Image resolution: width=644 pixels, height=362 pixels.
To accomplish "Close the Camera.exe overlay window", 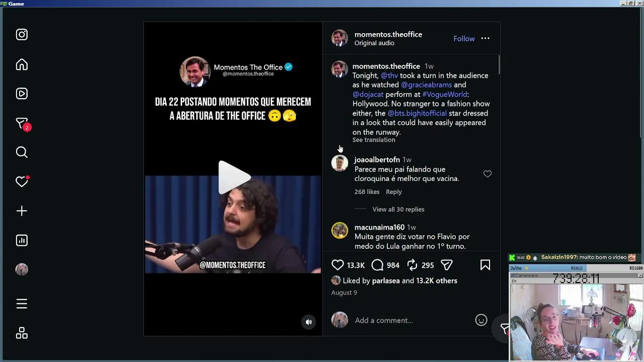I will click(x=640, y=276).
